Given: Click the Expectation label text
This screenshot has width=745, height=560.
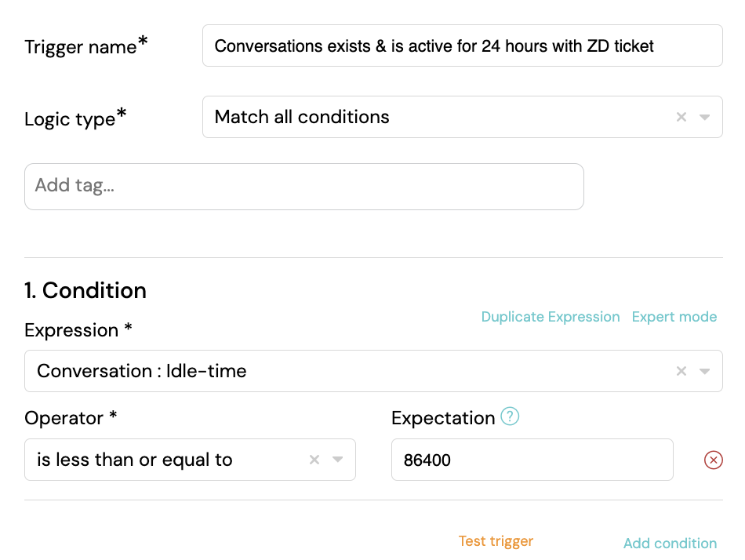Looking at the screenshot, I should pos(443,418).
